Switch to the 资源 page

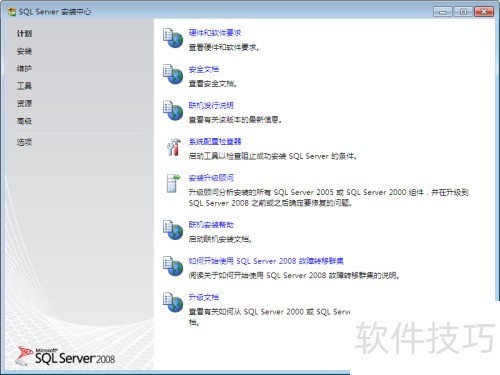(24, 103)
